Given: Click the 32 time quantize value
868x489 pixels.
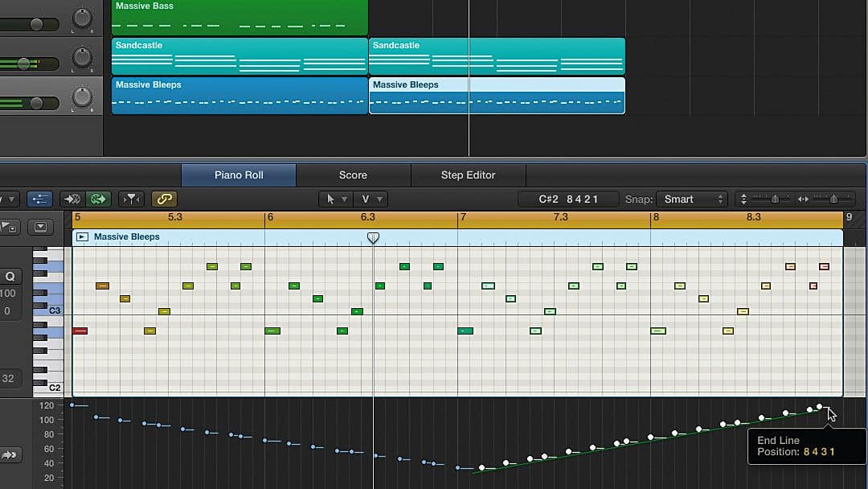Looking at the screenshot, I should tap(10, 378).
